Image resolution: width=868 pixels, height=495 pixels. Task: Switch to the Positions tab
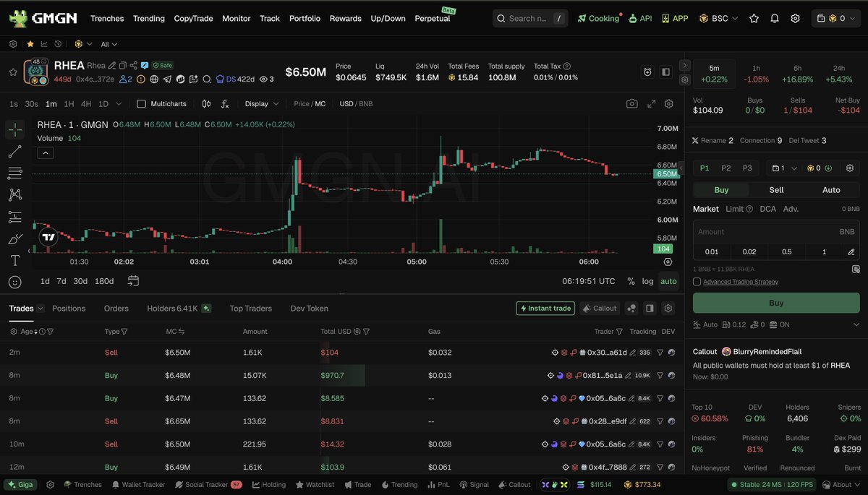coord(69,308)
